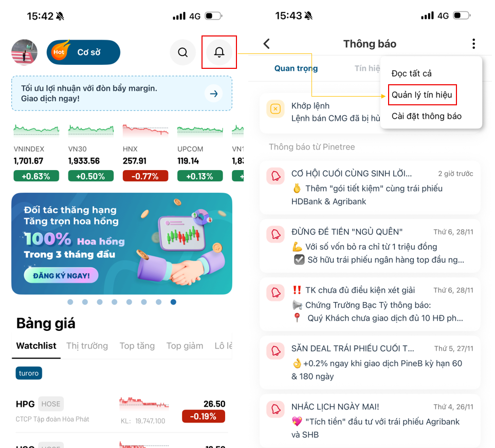Image resolution: width=495 pixels, height=448 pixels.
Task: Open NHẮC LỊCH NGÀY MAI! notification
Action: click(370, 421)
